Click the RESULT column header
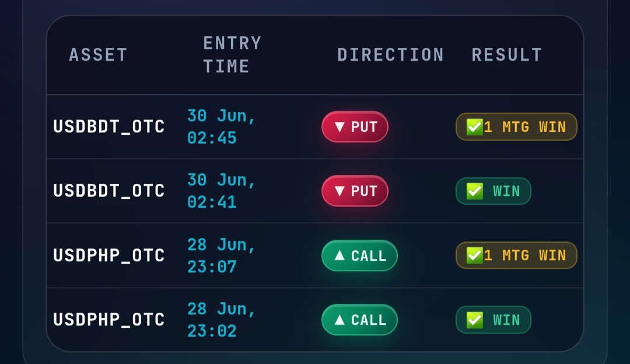 (507, 55)
